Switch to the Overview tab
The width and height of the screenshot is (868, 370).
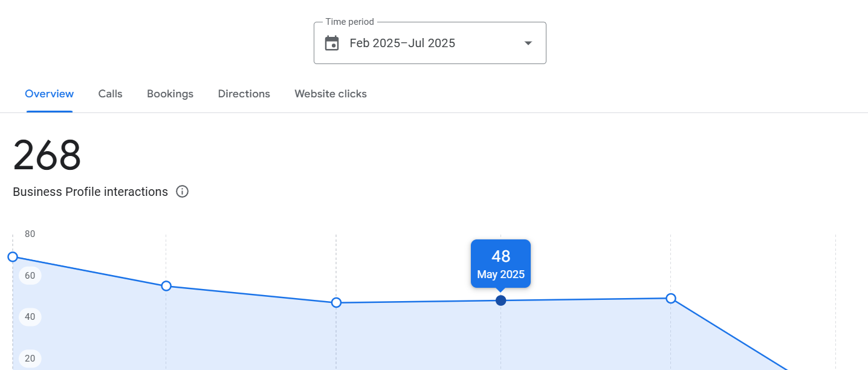(50, 94)
